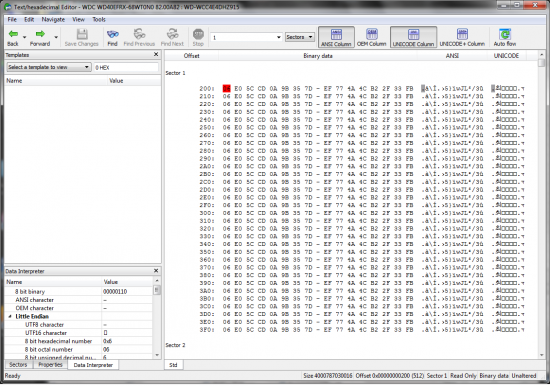Click the 'Unaltered' status bar entry

524,376
